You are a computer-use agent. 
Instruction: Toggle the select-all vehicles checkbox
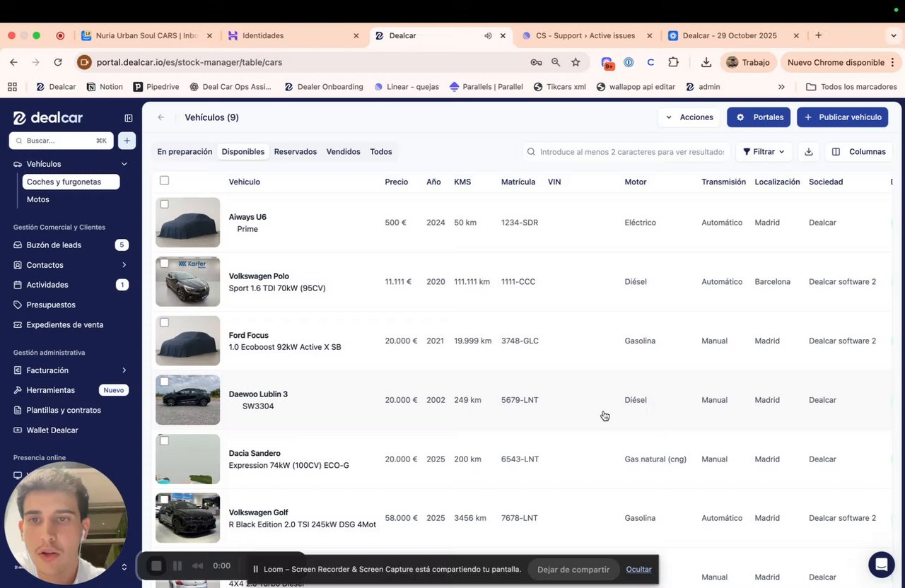pos(164,181)
